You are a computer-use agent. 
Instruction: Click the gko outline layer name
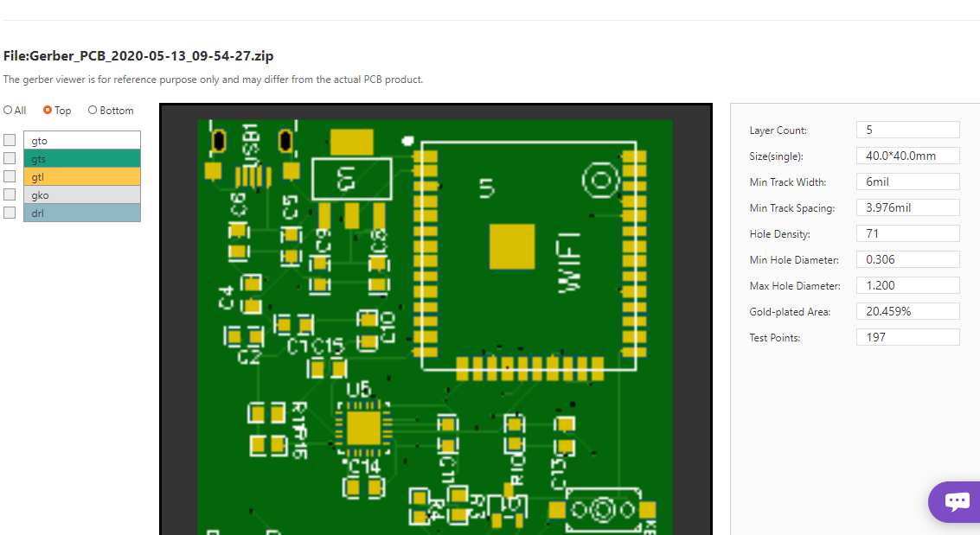coord(82,194)
